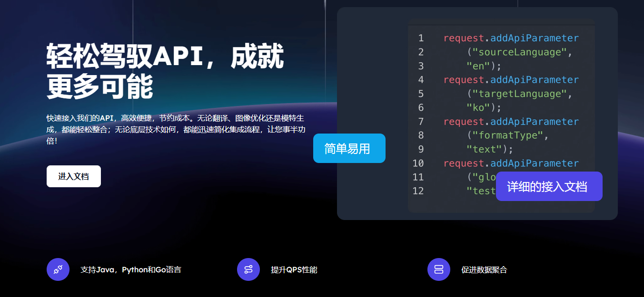
Task: Select the 详细的接入文档 purple badge
Action: [x=549, y=186]
